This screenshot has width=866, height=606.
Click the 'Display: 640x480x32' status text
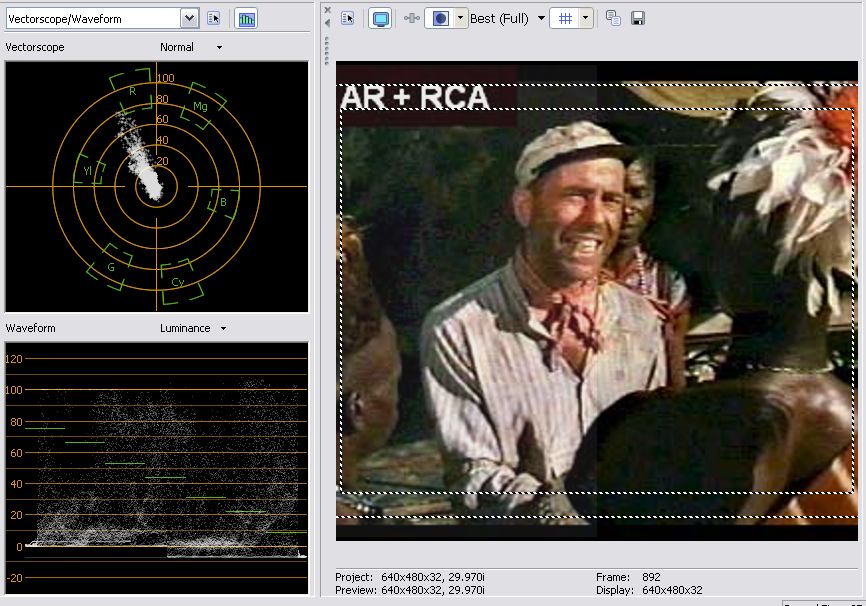click(x=649, y=591)
